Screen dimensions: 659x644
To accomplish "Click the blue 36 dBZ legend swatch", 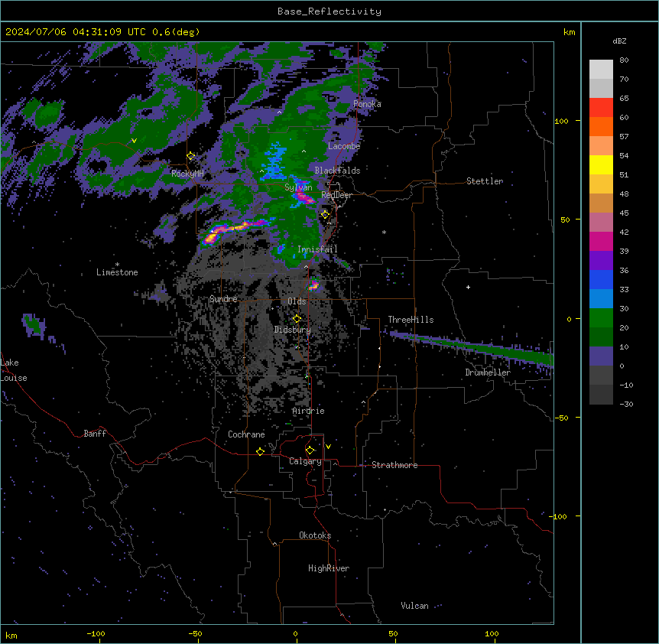I will (x=601, y=279).
